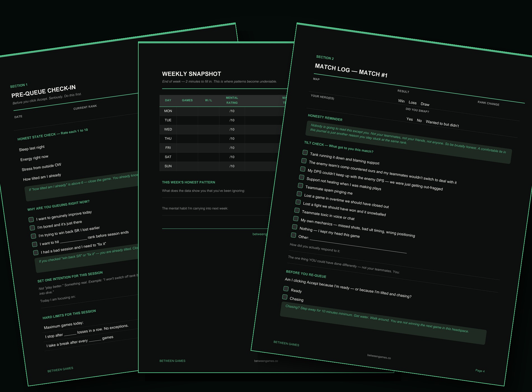Image resolution: width=532 pixels, height=392 pixels.
Task: Click 'betweengames.co' on Weekly Snapshot page
Action: click(266, 361)
